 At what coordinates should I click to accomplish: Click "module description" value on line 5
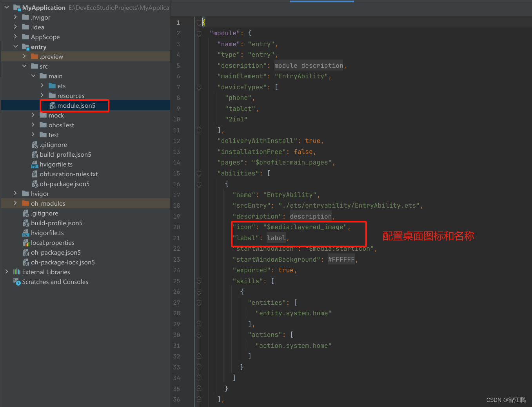click(309, 66)
